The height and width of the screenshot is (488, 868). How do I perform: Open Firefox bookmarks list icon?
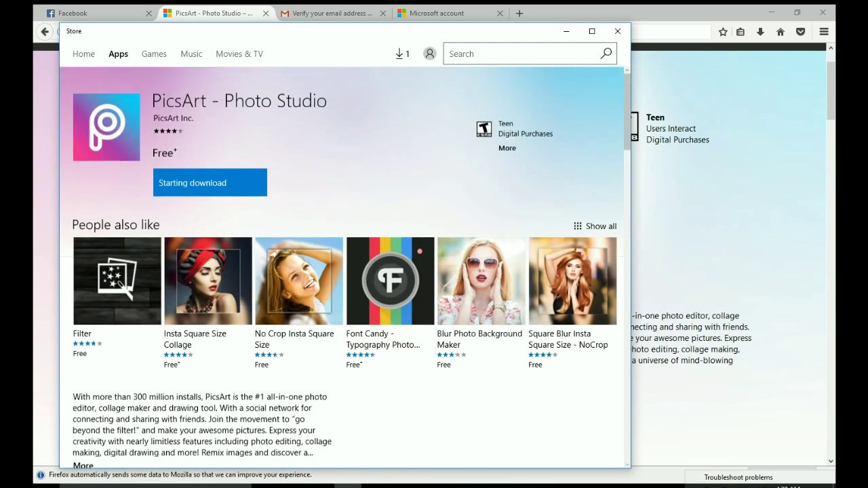point(741,32)
